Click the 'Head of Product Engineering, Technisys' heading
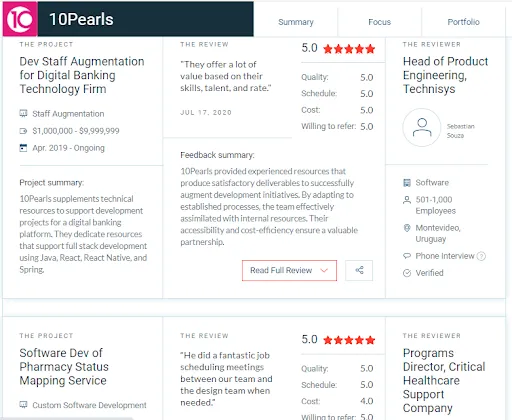Viewport: 512px width, 420px height. [445, 75]
